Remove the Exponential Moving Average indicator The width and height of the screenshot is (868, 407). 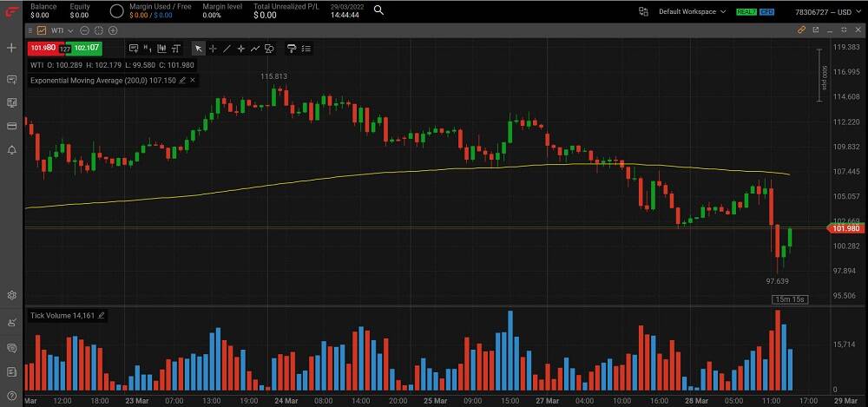(192, 80)
